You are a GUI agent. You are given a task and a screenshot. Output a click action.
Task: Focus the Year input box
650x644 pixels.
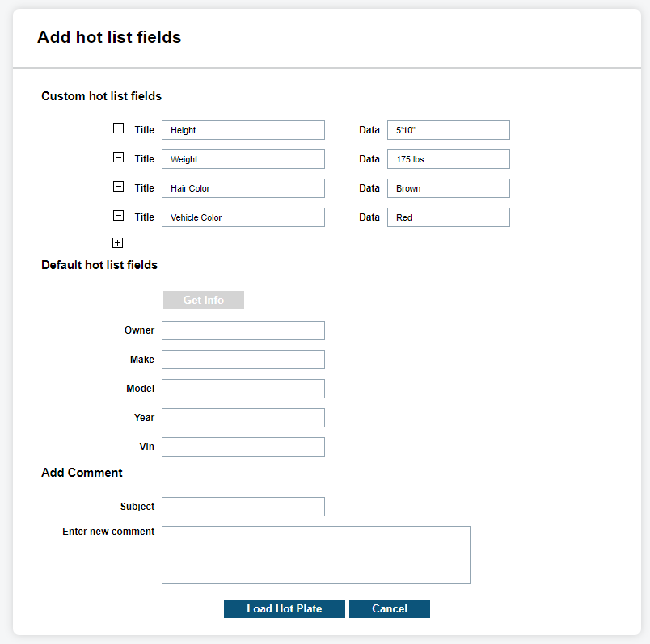click(x=243, y=418)
